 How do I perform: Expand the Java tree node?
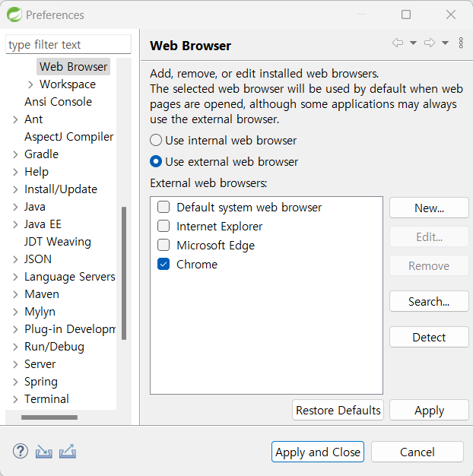coord(15,207)
